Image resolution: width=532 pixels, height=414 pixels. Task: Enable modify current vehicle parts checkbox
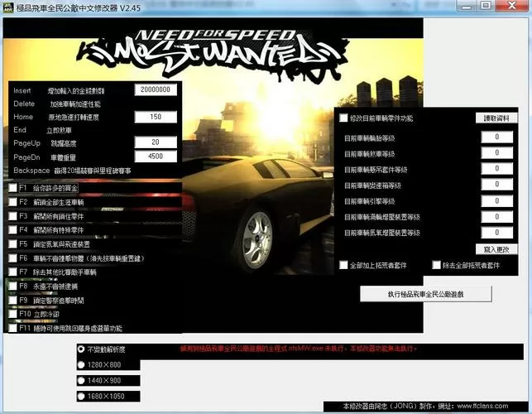point(343,118)
